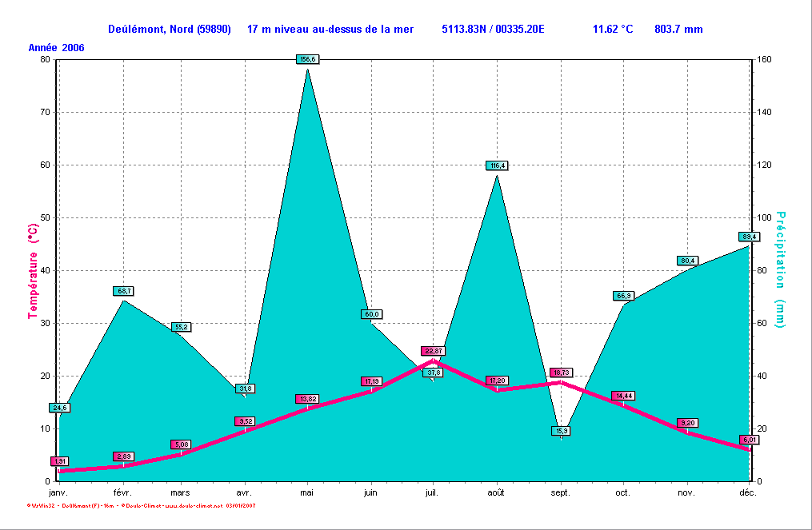
Task: Click the 66,9 precipitation label for octobre
Action: 623,296
